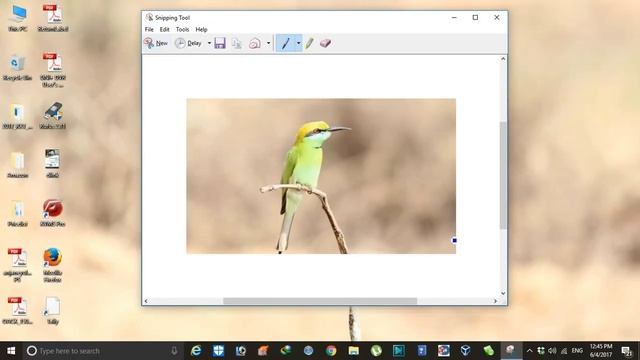The height and width of the screenshot is (360, 640).
Task: Click the volume speaker tray icon
Action: pos(552,351)
